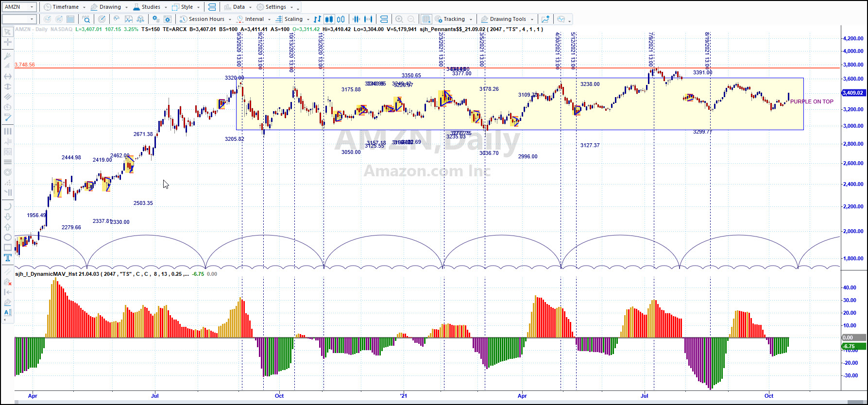The image size is (868, 405).
Task: Click the 2996.00 price label
Action: (528, 156)
